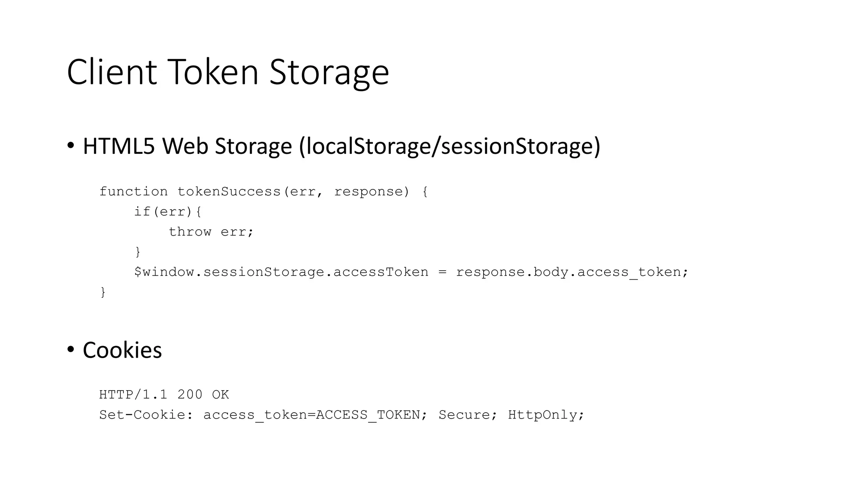Select the "HTML5 Web Storage" bullet text
The image size is (868, 488).
tap(187, 146)
